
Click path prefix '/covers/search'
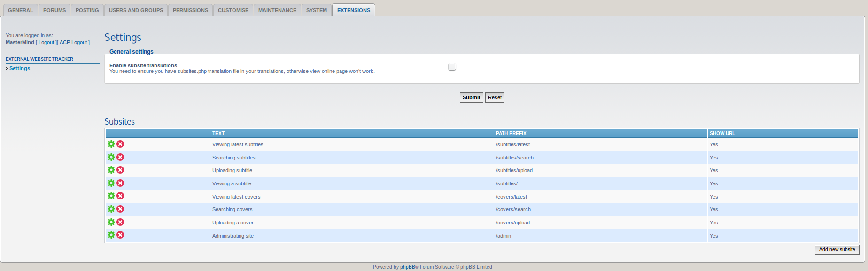tap(513, 209)
